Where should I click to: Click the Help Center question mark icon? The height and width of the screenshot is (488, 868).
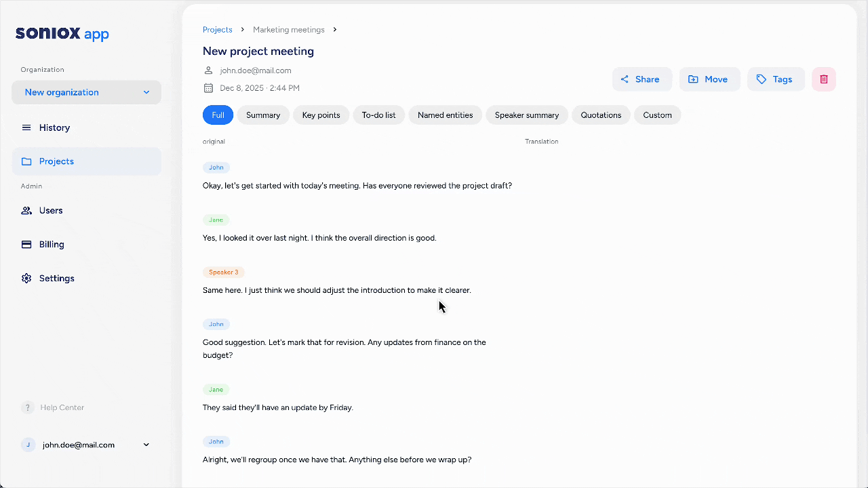click(28, 407)
